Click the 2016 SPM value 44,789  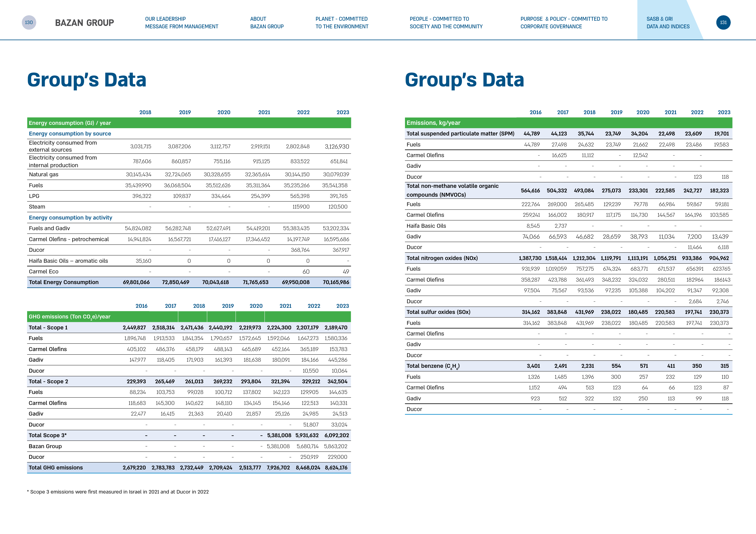[532, 134]
